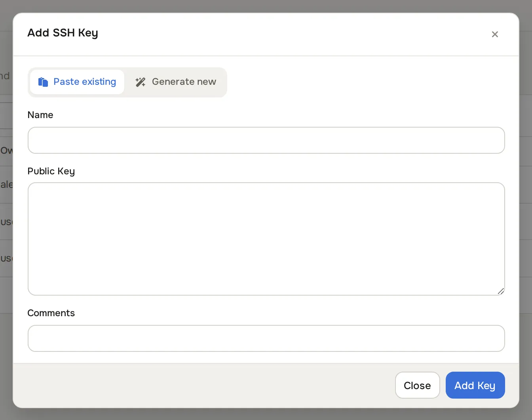Image resolution: width=532 pixels, height=420 pixels.
Task: Click the Public Key label
Action: coord(51,171)
